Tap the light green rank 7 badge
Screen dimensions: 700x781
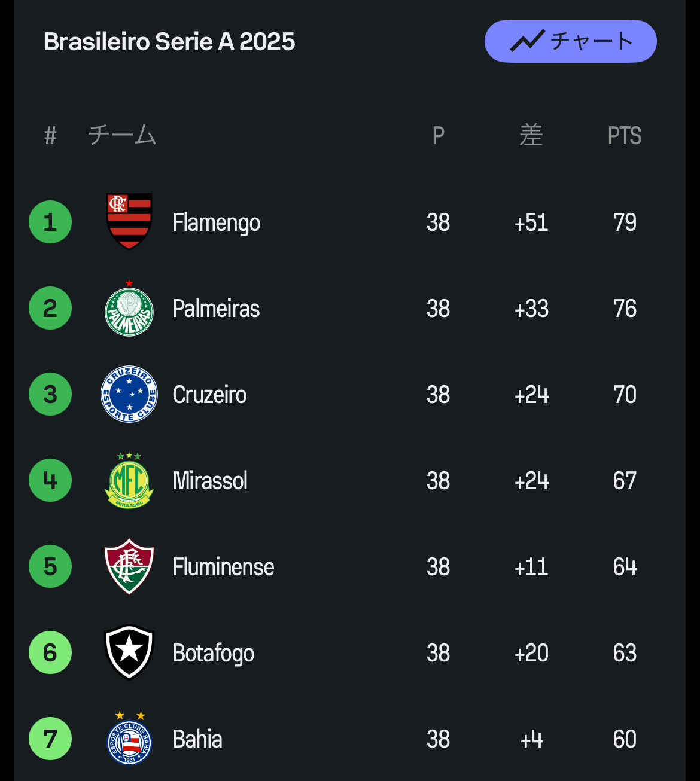click(50, 739)
